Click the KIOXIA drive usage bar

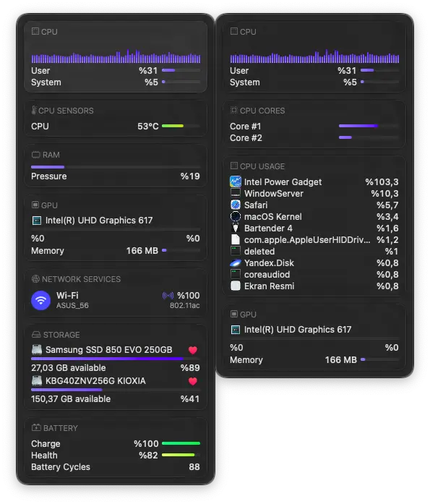(116, 390)
